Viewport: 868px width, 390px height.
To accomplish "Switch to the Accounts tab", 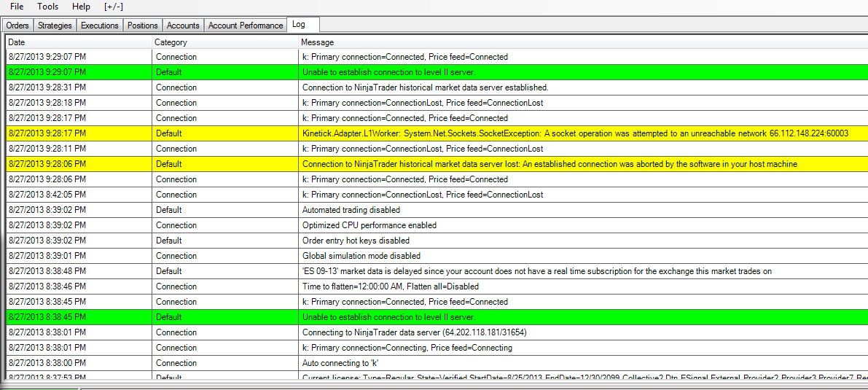I will (x=183, y=26).
